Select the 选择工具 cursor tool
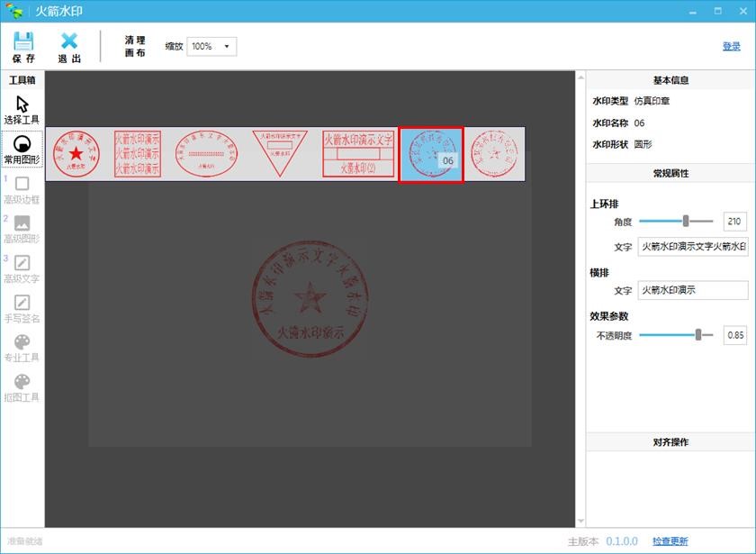756x554 pixels. tap(22, 104)
